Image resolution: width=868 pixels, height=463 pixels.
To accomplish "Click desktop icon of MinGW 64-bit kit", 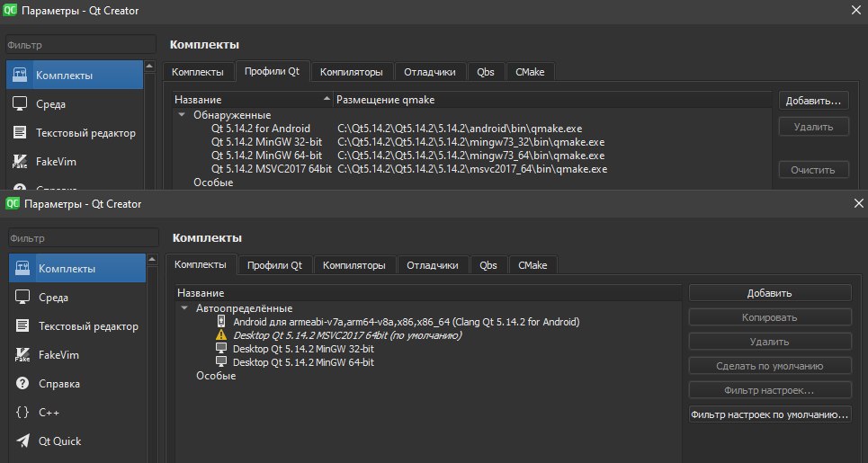I will [x=221, y=362].
